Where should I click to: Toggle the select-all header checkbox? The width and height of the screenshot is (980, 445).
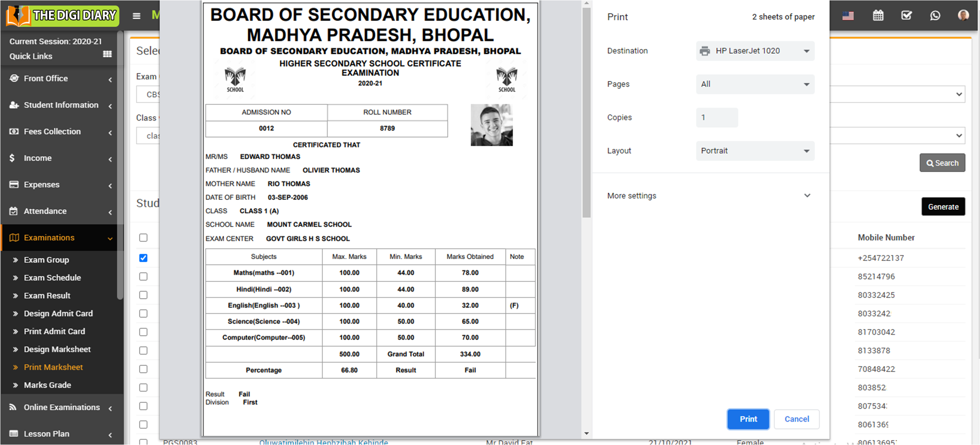(143, 238)
